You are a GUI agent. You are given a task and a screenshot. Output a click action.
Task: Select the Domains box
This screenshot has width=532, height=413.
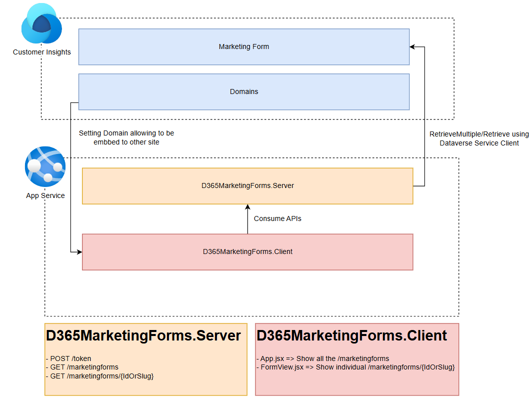tap(244, 91)
